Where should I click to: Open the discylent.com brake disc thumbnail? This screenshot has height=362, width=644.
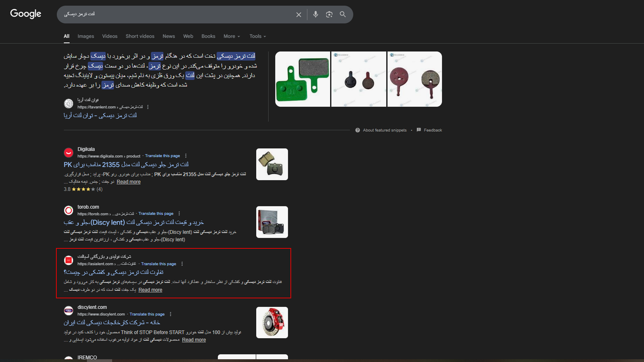click(272, 322)
